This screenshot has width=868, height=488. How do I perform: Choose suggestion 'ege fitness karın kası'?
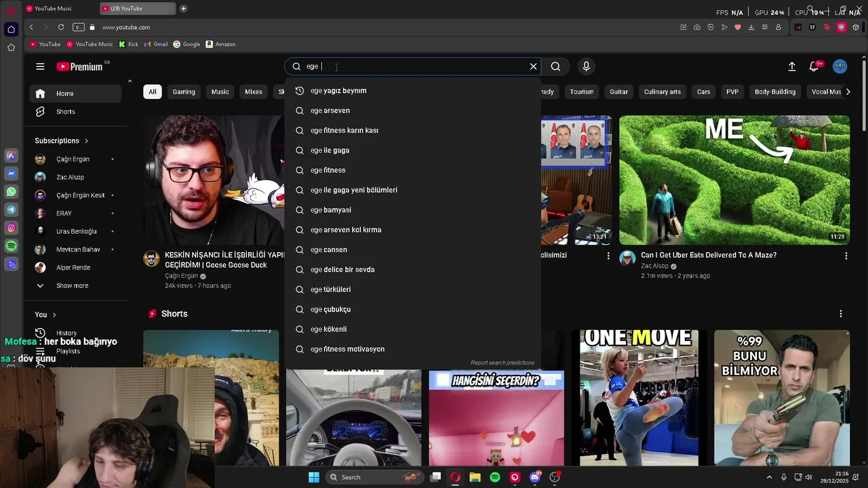coord(412,130)
